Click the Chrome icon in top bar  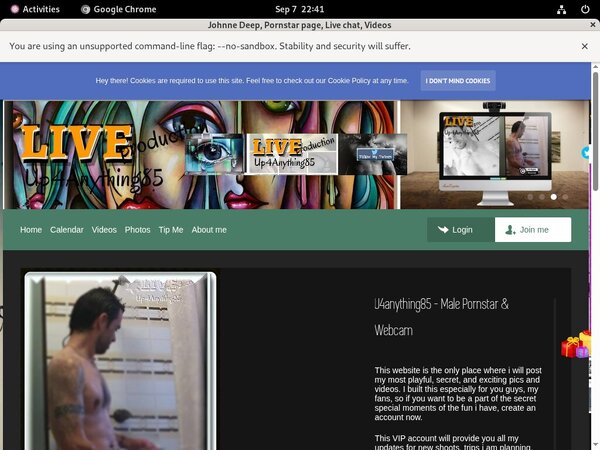click(x=86, y=9)
